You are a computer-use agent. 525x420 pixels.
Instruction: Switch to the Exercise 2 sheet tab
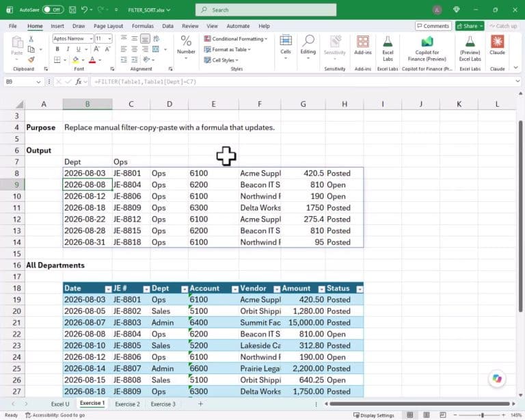128,404
